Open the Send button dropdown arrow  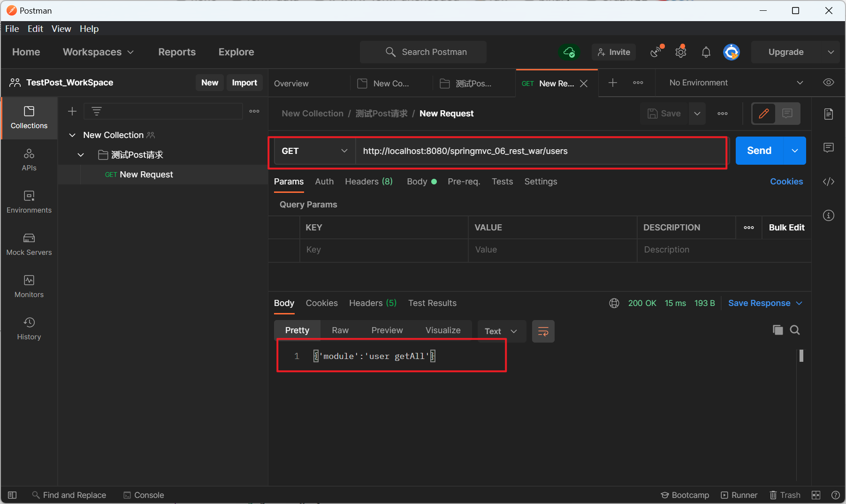point(795,151)
